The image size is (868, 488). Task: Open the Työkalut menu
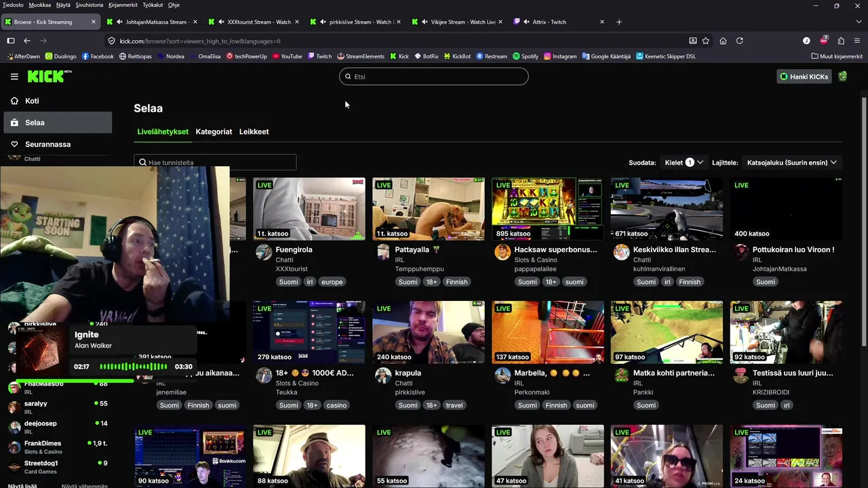[x=153, y=5]
